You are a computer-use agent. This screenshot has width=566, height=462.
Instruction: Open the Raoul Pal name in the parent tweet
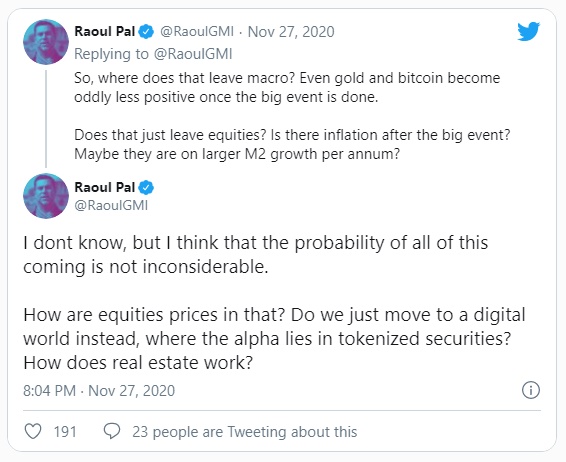pos(105,31)
